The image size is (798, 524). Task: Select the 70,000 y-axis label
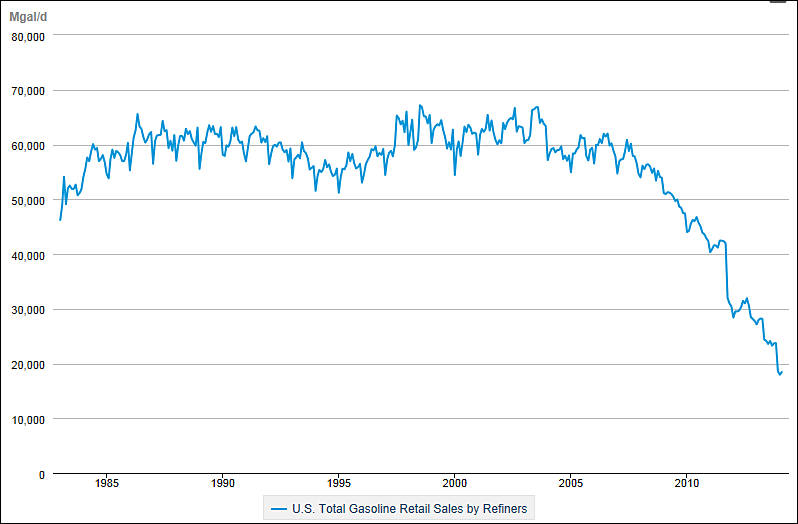click(28, 91)
